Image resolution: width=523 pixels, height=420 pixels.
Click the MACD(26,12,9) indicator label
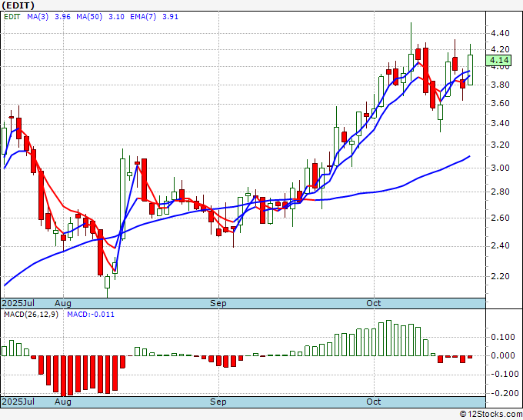(x=31, y=315)
